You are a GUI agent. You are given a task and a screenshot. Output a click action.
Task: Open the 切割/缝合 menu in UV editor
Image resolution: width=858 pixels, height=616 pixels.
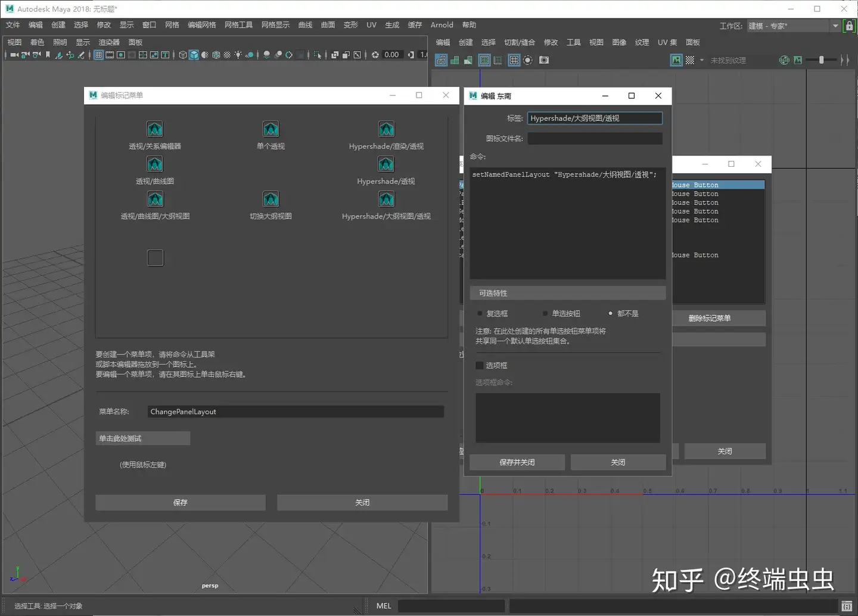[520, 42]
